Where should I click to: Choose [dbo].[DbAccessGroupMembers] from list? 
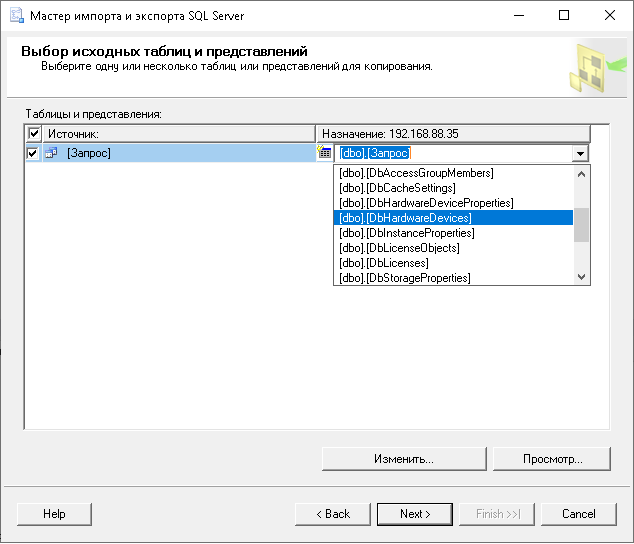416,173
